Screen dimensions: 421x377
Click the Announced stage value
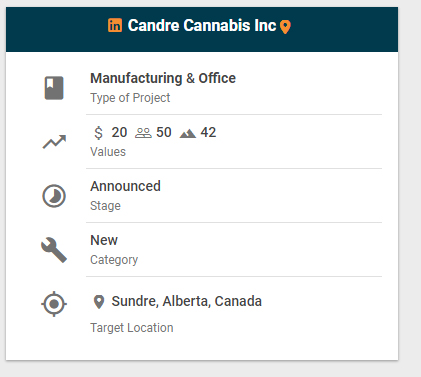pos(125,186)
